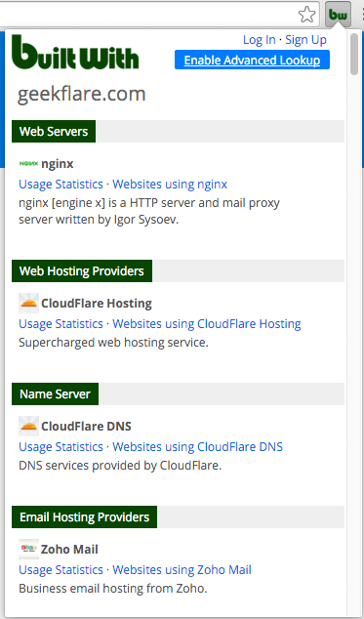
Task: Click 'Supercharged web hosting service.' description
Action: coord(113,343)
